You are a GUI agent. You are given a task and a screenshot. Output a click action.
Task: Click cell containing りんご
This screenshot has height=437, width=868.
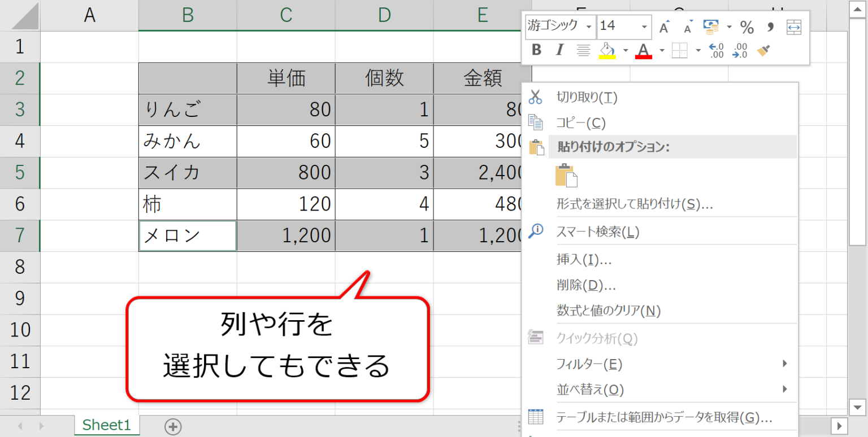[x=188, y=110]
